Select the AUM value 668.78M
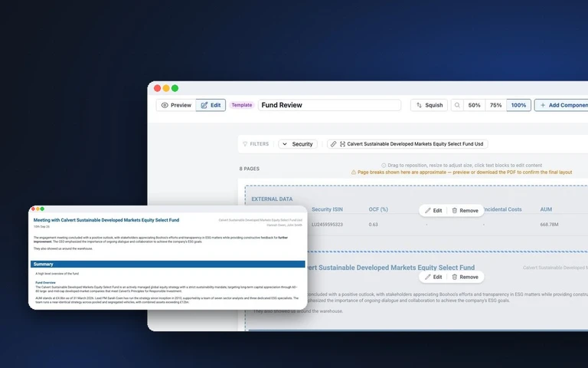 coord(549,225)
